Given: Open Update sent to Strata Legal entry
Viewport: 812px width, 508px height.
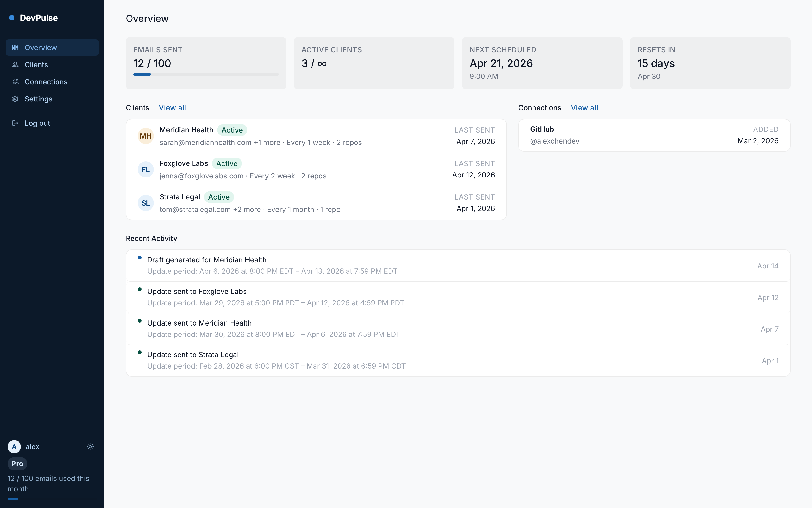Looking at the screenshot, I should tap(193, 355).
